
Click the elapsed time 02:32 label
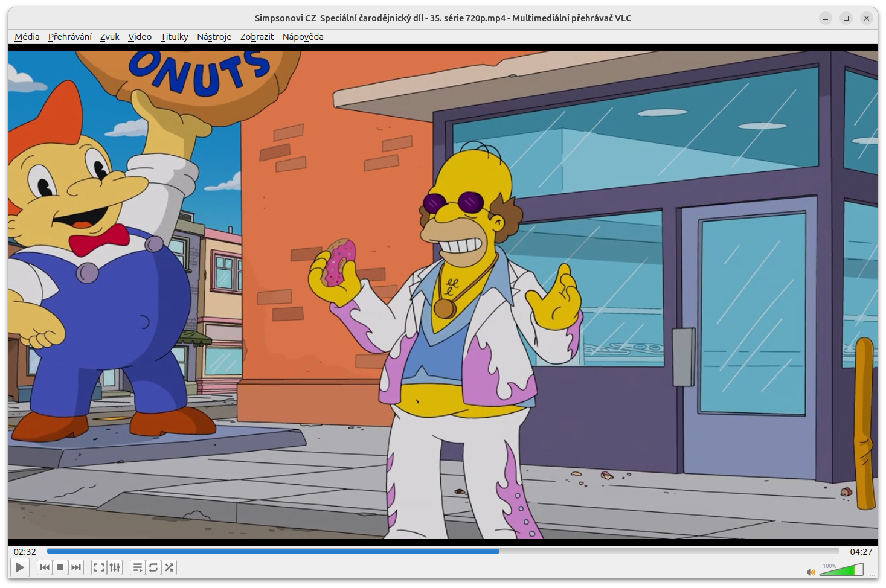coord(25,552)
